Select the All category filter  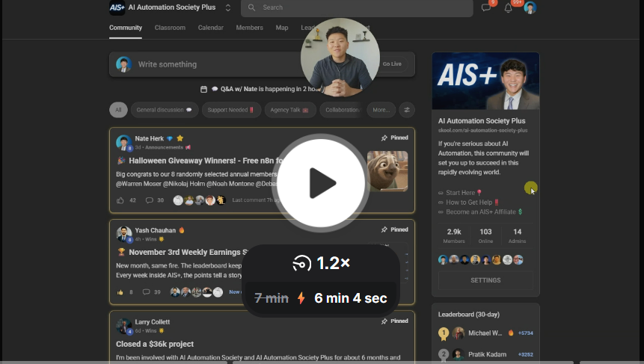coord(117,110)
